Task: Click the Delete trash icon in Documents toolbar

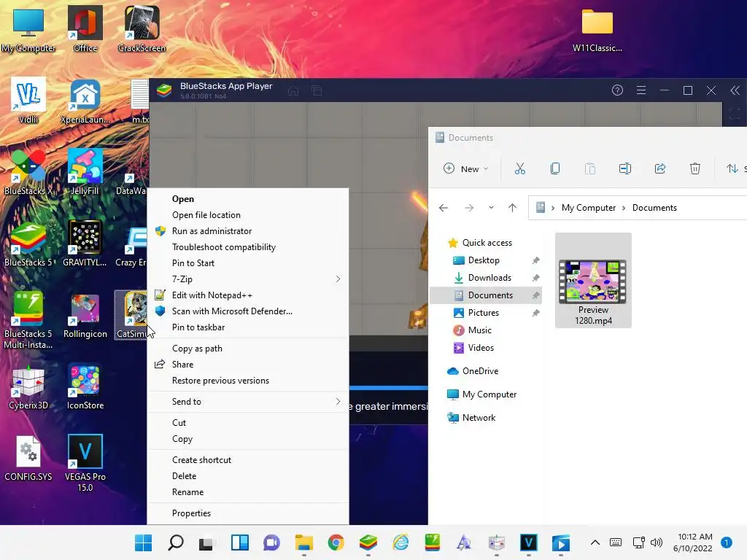Action: click(695, 168)
